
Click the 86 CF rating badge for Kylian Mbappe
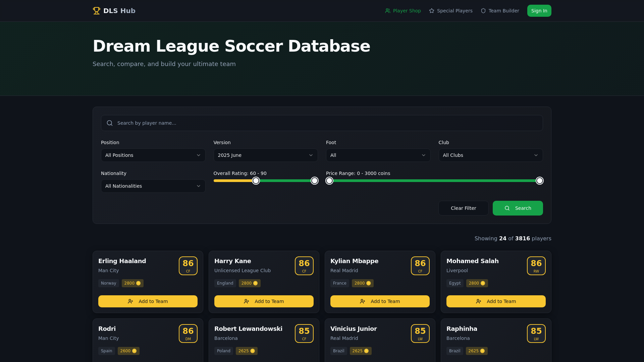tap(420, 266)
